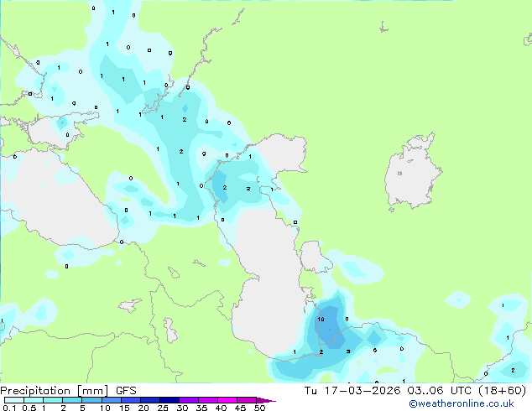The width and height of the screenshot is (532, 411).
Task: Click the above-50 arrow tip of legend
Action: point(266,400)
